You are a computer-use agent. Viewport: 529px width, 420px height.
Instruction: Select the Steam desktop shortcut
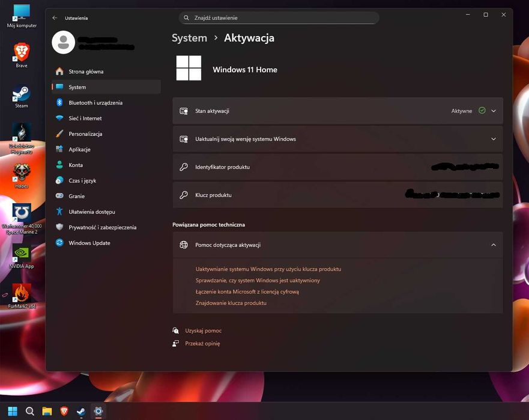22,96
